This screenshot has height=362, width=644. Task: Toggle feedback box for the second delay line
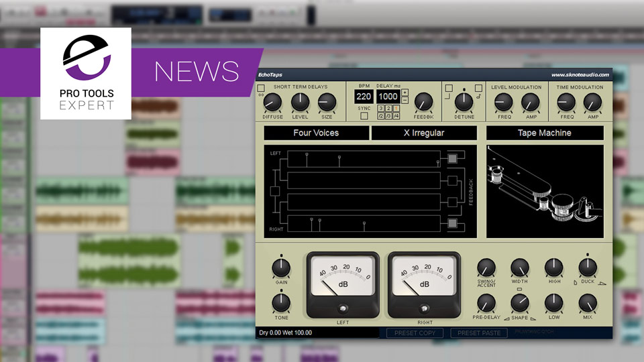(x=452, y=180)
